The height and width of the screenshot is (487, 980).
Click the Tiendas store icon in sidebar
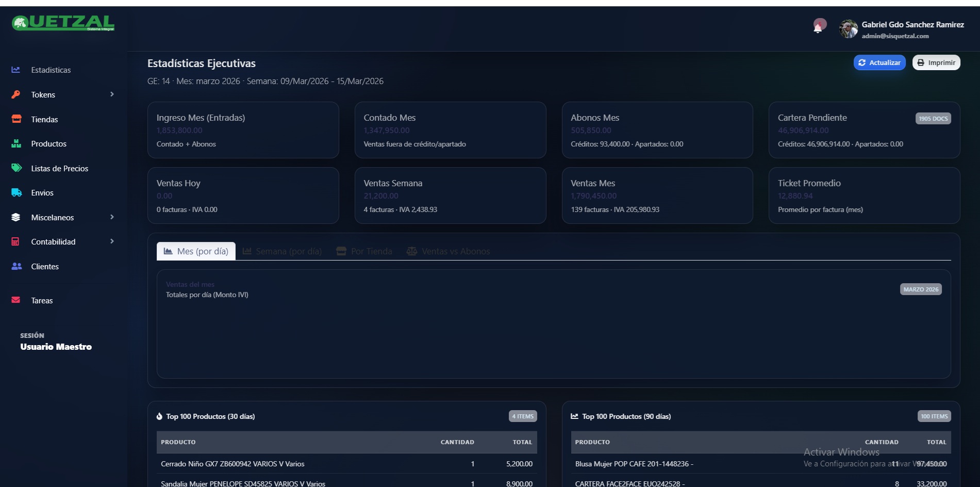pyautogui.click(x=15, y=119)
